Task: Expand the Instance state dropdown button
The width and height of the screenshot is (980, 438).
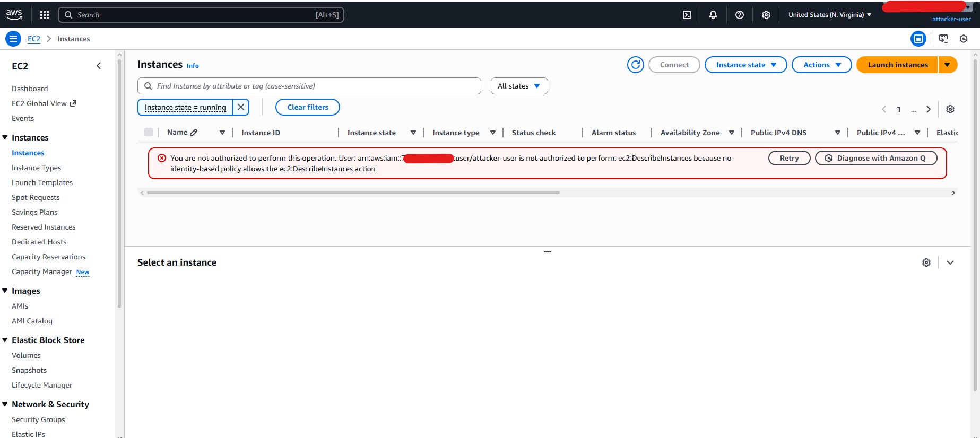Action: [745, 65]
